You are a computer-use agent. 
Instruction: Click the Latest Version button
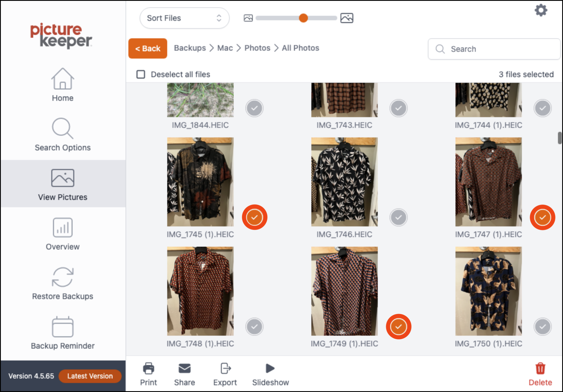[x=90, y=376]
